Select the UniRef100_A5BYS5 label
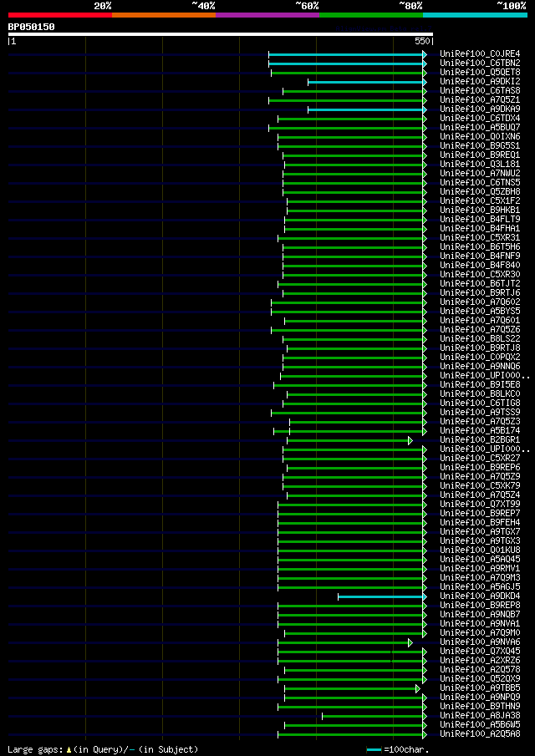Image resolution: width=535 pixels, height=756 pixels. pos(480,311)
